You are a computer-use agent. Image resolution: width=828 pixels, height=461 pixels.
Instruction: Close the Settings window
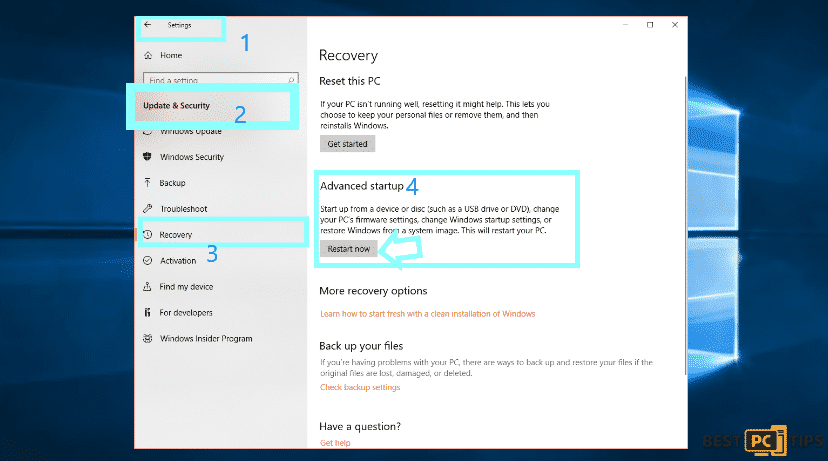675,25
